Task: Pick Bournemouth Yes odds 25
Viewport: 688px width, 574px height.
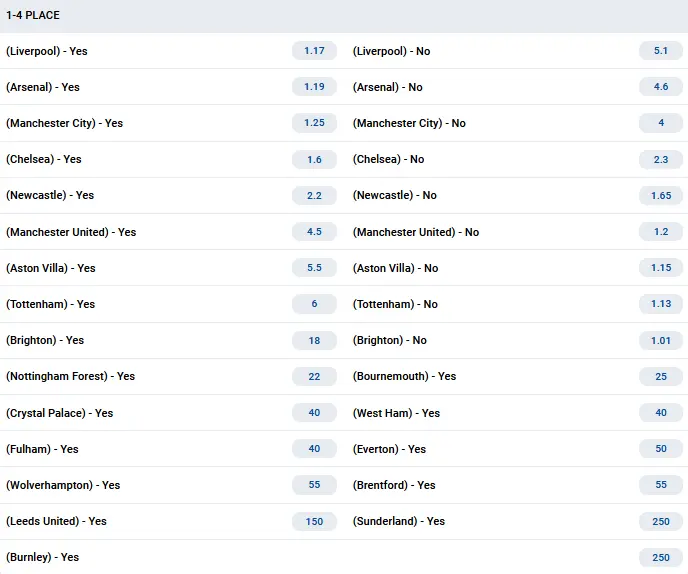Action: [661, 376]
